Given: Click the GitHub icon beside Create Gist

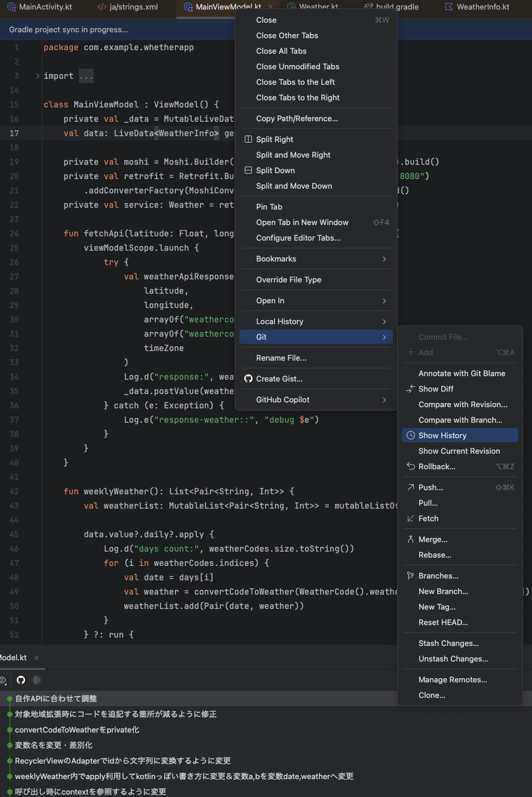Looking at the screenshot, I should pyautogui.click(x=248, y=379).
